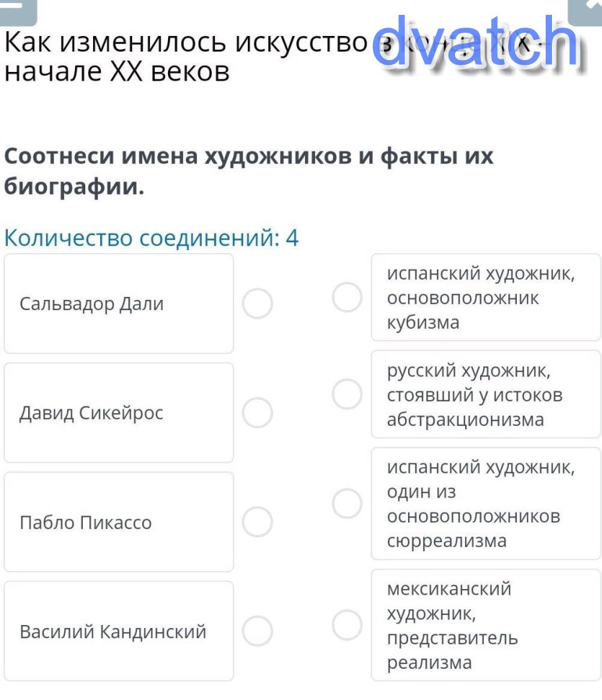Screen dimensions: 602x700
Task: Select the connector circle beside Давид Сикейрос
Action: click(257, 412)
